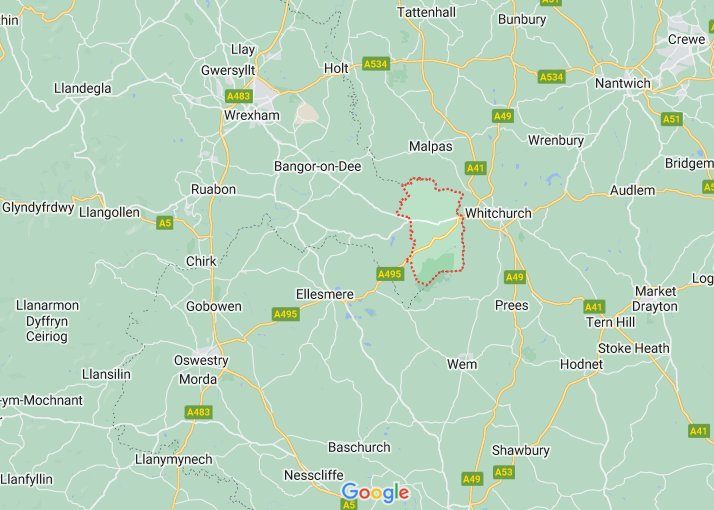714x510 pixels.
Task: Click the A53 road shield near Shawbury
Action: point(504,472)
